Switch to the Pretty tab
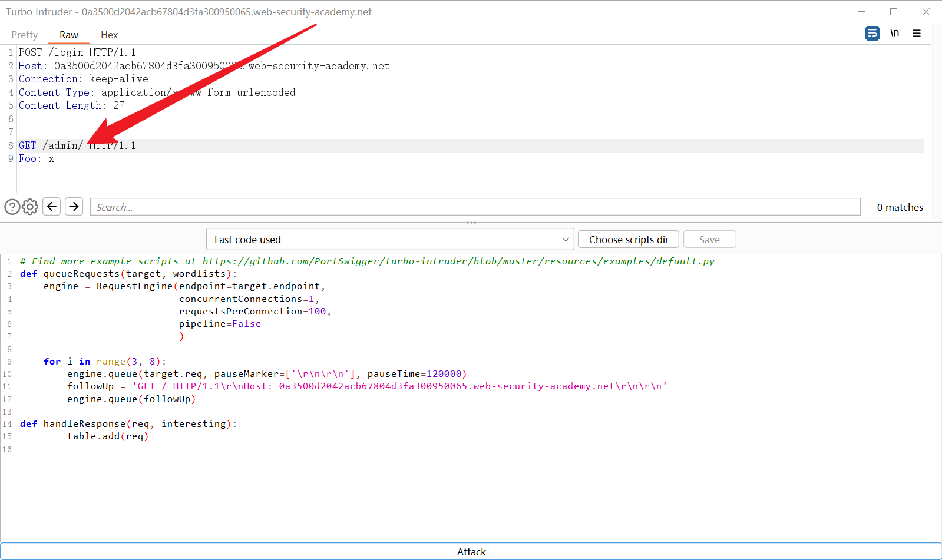The height and width of the screenshot is (560, 942). (x=24, y=35)
